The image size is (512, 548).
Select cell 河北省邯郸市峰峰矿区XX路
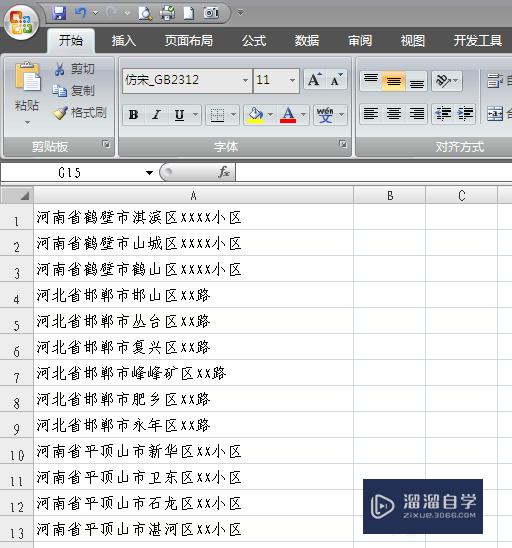pos(193,373)
